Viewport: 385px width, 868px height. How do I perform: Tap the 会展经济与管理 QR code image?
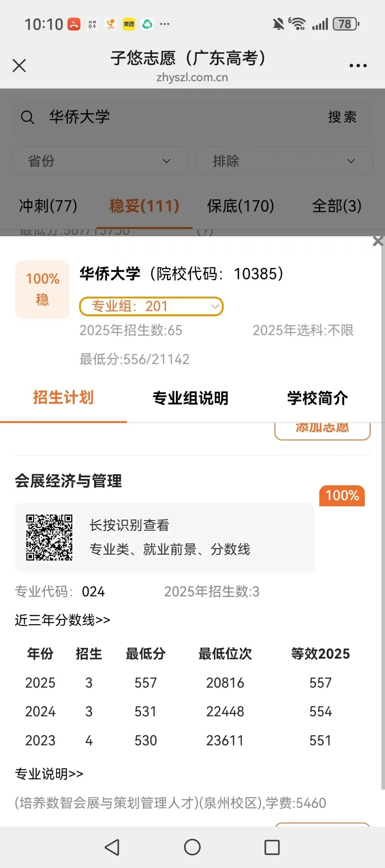click(49, 537)
